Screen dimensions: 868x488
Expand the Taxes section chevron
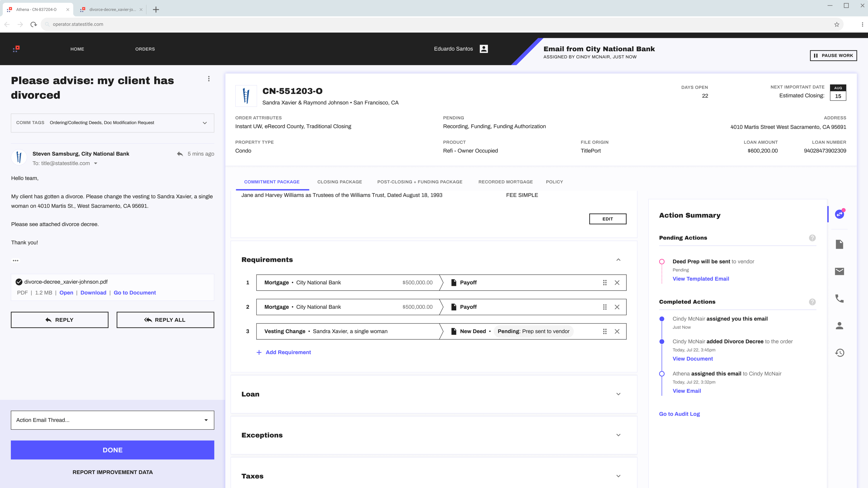(618, 476)
